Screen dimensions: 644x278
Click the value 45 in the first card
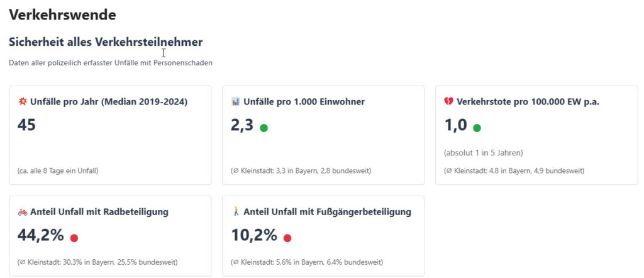coord(26,125)
